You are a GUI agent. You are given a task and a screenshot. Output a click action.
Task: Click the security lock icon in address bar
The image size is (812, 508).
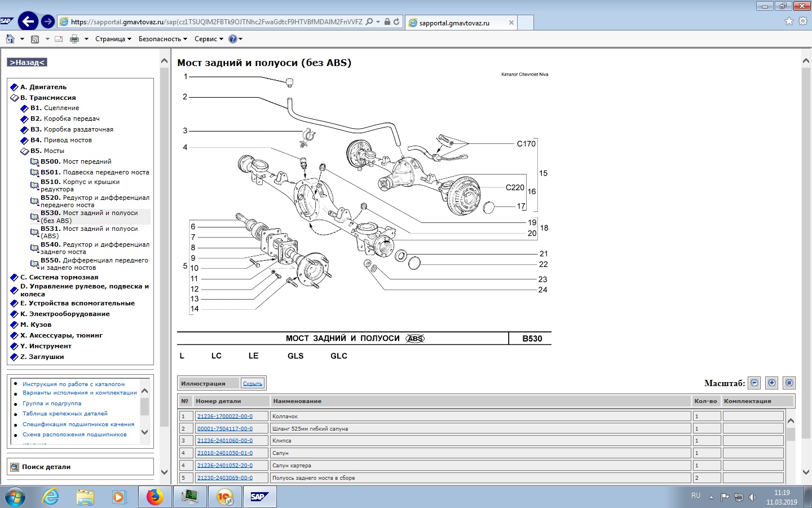[x=387, y=21]
